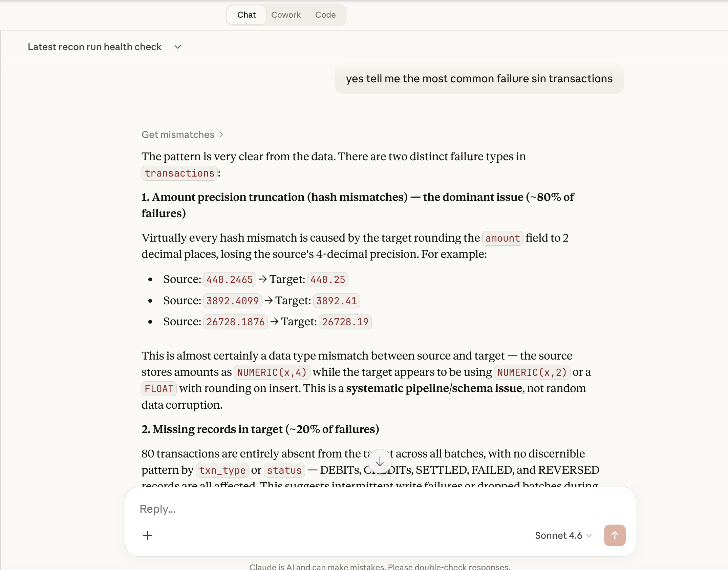728x570 pixels.
Task: Open the Sonnet 4.6 model selector
Action: [x=563, y=535]
